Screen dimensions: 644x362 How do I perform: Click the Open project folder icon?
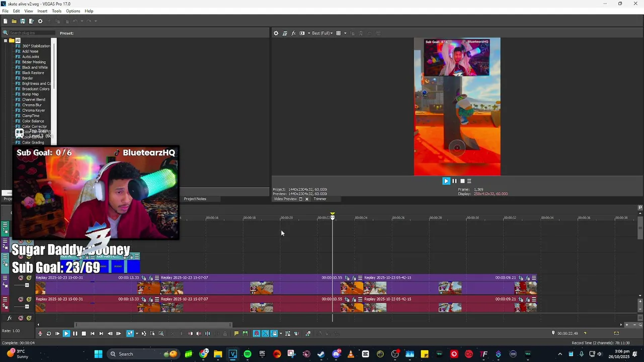[x=14, y=21]
